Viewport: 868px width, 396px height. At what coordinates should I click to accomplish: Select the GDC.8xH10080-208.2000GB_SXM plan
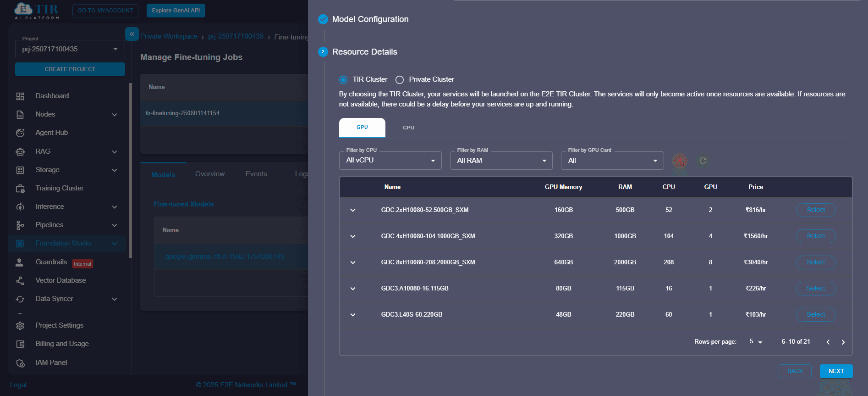tap(816, 262)
